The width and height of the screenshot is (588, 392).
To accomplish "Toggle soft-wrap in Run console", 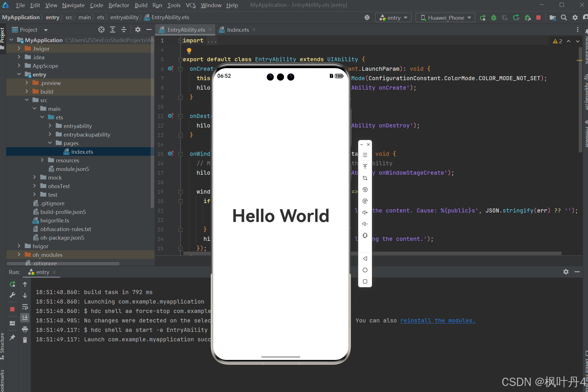I will 25,307.
